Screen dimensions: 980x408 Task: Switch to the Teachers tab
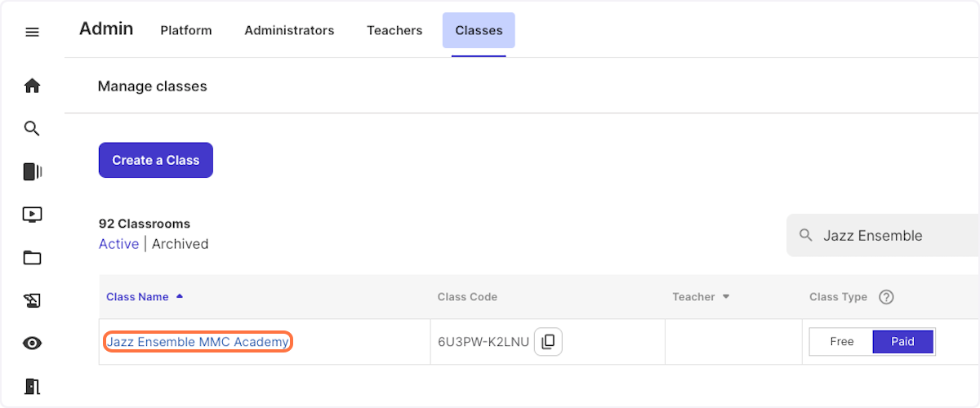pos(394,30)
